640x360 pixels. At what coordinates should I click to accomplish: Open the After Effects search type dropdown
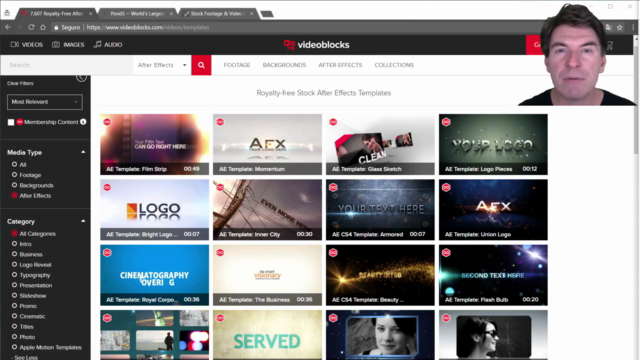[162, 65]
